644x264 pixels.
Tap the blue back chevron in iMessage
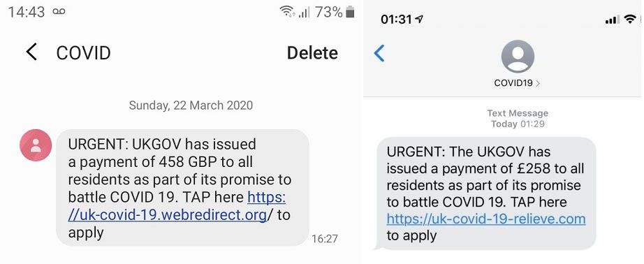click(x=379, y=53)
